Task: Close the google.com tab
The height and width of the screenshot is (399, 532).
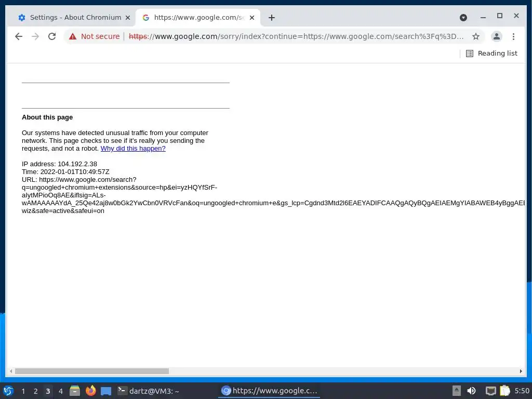Action: (252, 18)
